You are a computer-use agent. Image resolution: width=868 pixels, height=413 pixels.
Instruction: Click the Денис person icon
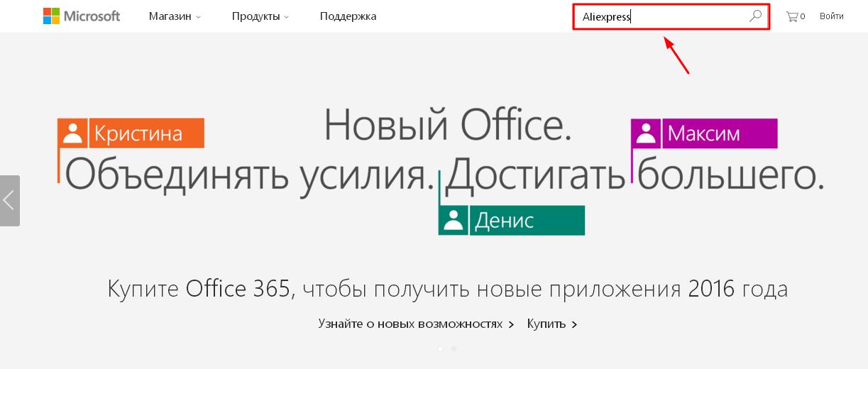tap(453, 220)
